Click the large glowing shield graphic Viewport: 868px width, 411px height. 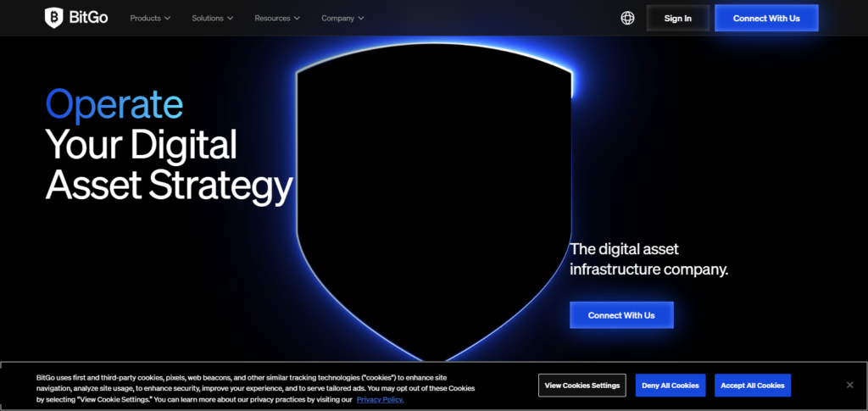tap(432, 195)
